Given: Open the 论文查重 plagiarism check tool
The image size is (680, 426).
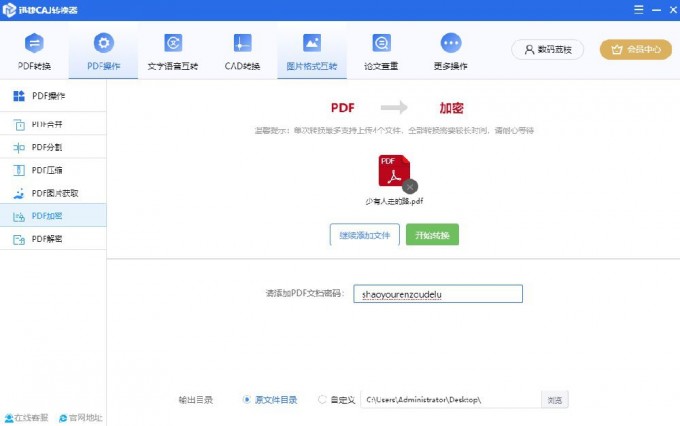Looking at the screenshot, I should [381, 43].
